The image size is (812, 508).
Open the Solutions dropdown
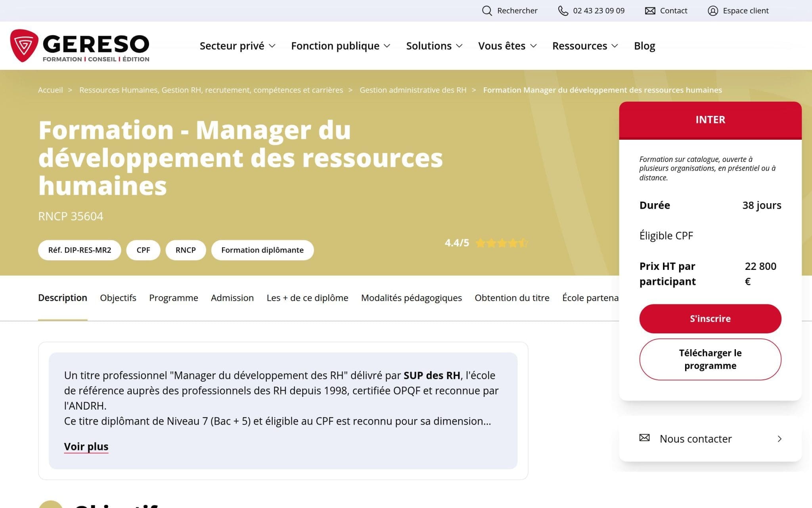[434, 46]
